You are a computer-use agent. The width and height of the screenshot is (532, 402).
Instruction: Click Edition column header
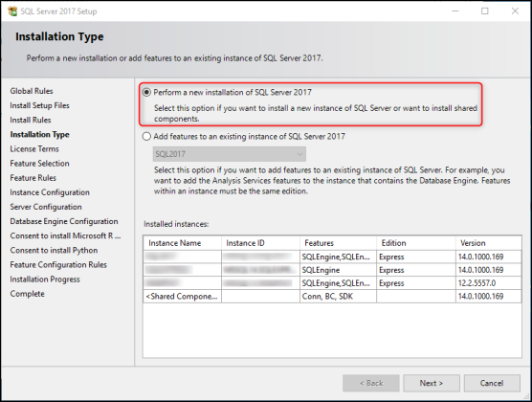[x=416, y=243]
